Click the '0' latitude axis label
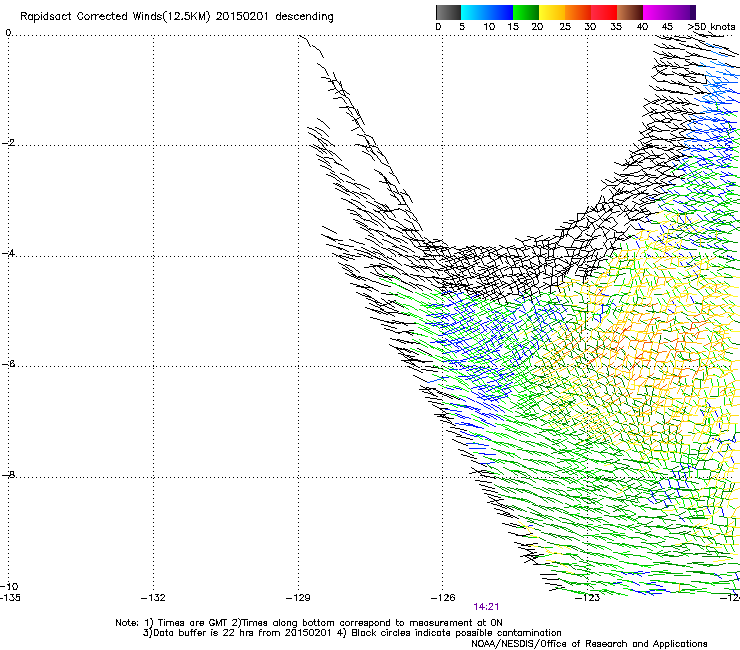This screenshot has height=650, width=740. pyautogui.click(x=8, y=33)
